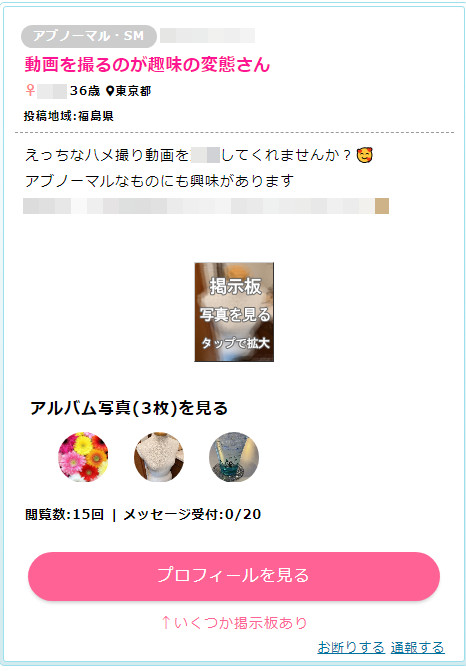Enlarge the 掲示板 写真を見る photo thumbnail
This screenshot has height=671, width=466.
(234, 312)
